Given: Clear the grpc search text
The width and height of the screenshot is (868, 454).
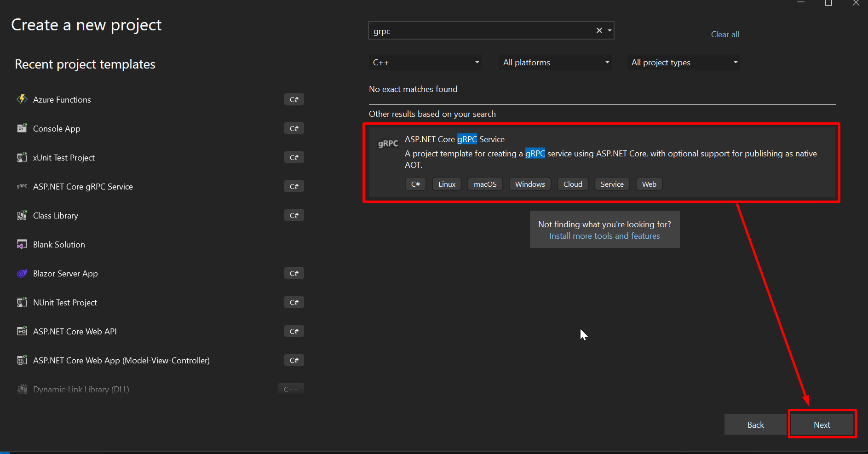Looking at the screenshot, I should point(599,31).
